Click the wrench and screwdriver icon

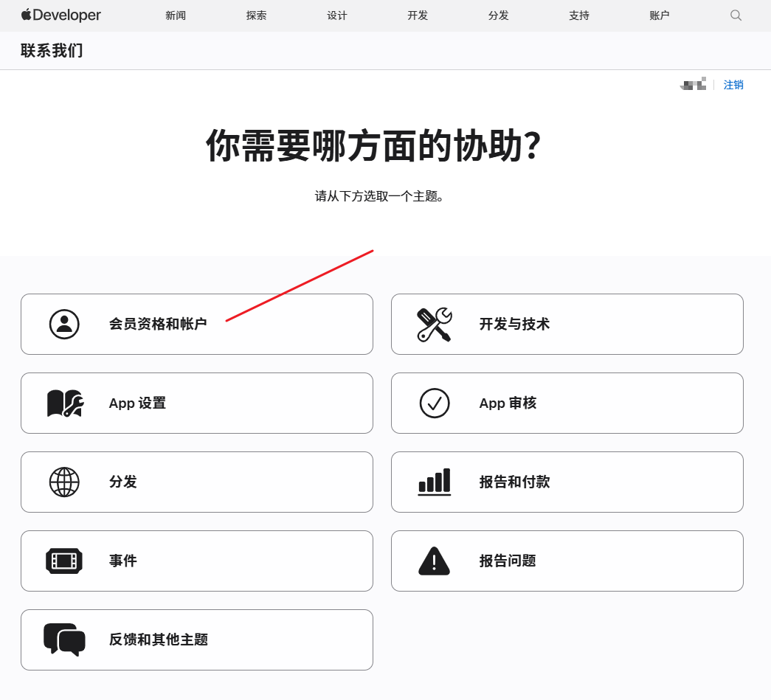click(x=434, y=325)
